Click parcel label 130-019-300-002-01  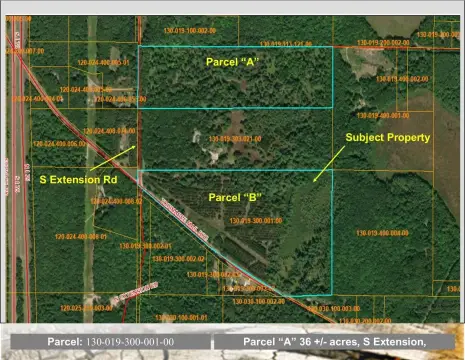[146, 246]
